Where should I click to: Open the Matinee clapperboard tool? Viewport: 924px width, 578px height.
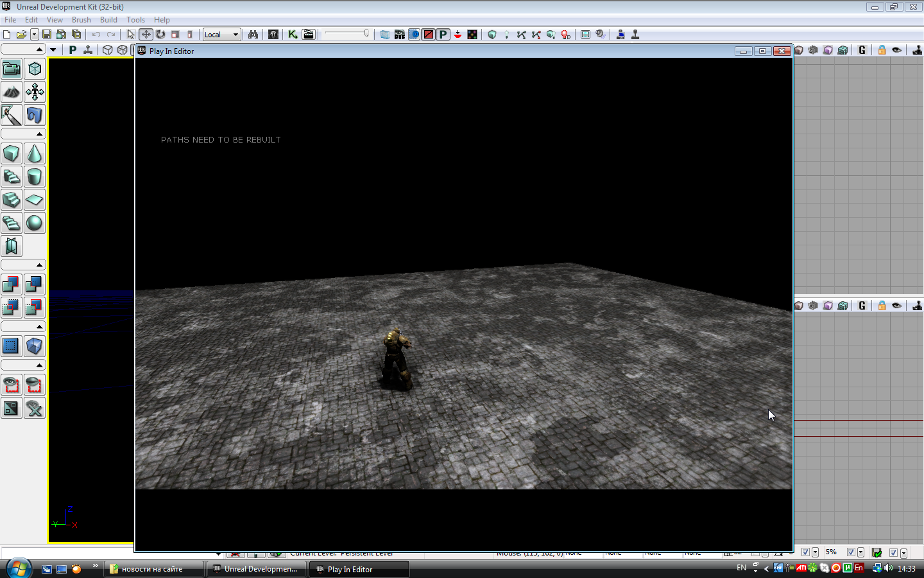[309, 35]
